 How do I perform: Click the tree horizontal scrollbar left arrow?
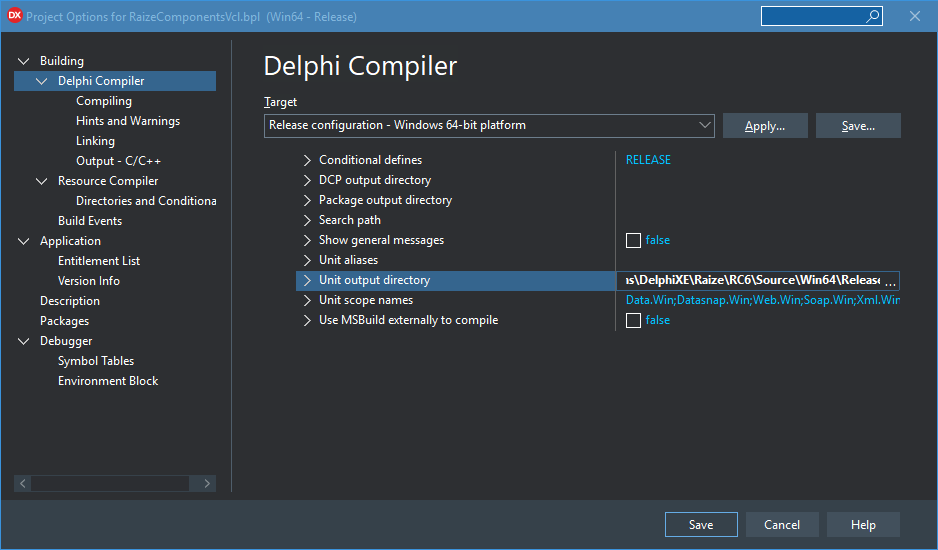22,483
